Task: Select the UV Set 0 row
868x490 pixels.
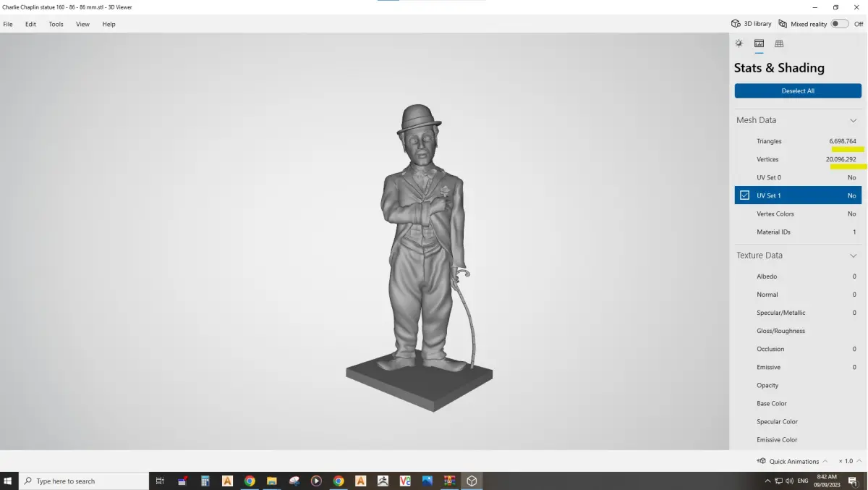Action: (798, 177)
